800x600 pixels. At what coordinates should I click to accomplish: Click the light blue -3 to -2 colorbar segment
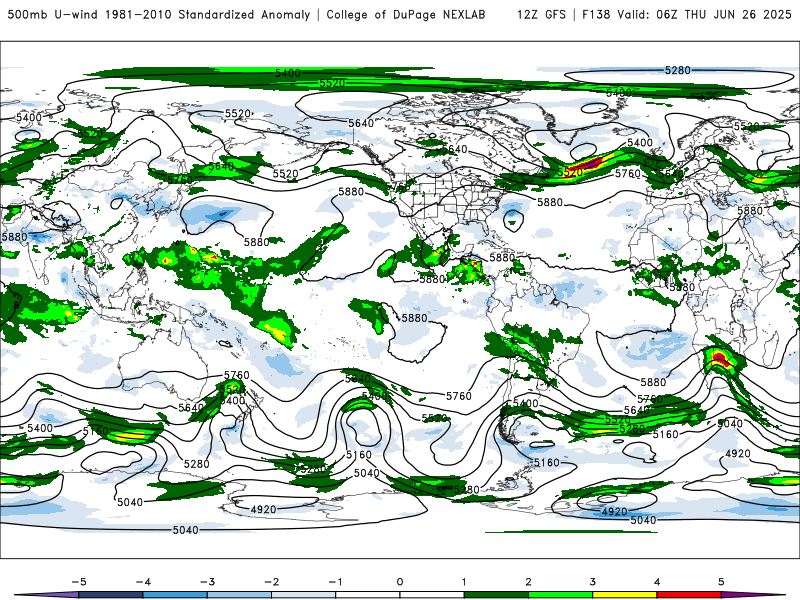click(x=239, y=595)
